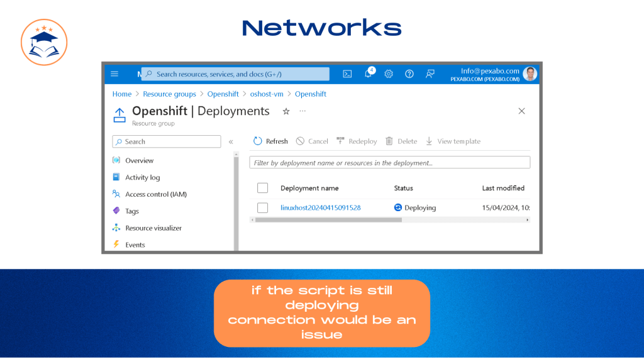This screenshot has height=362, width=644.
Task: Open help question mark icon
Action: (409, 74)
